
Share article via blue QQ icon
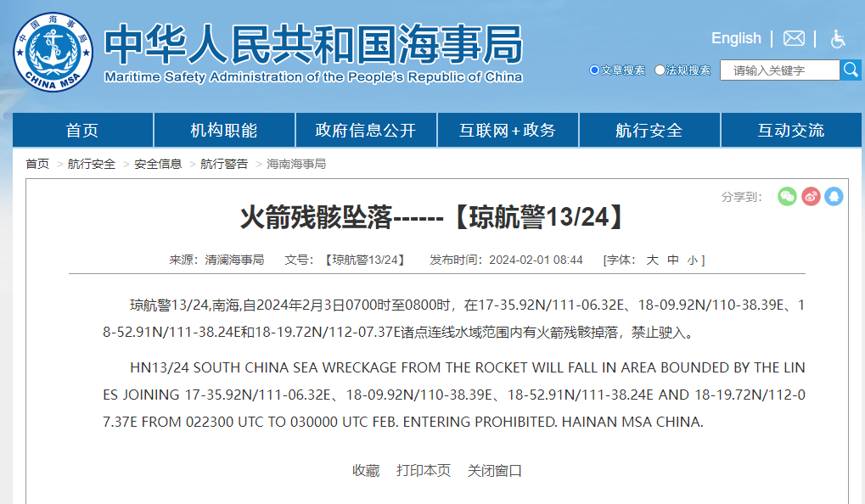click(x=834, y=196)
